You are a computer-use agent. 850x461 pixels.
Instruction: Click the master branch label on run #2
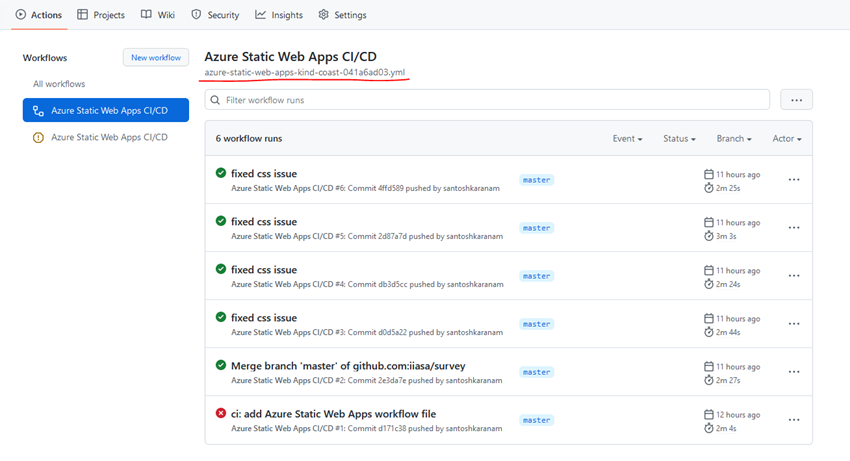coord(536,372)
